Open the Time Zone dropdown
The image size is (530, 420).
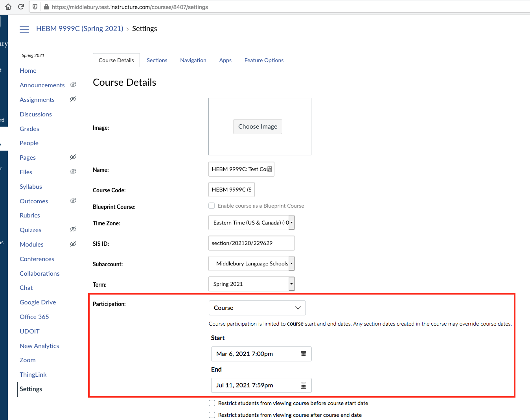tap(291, 222)
